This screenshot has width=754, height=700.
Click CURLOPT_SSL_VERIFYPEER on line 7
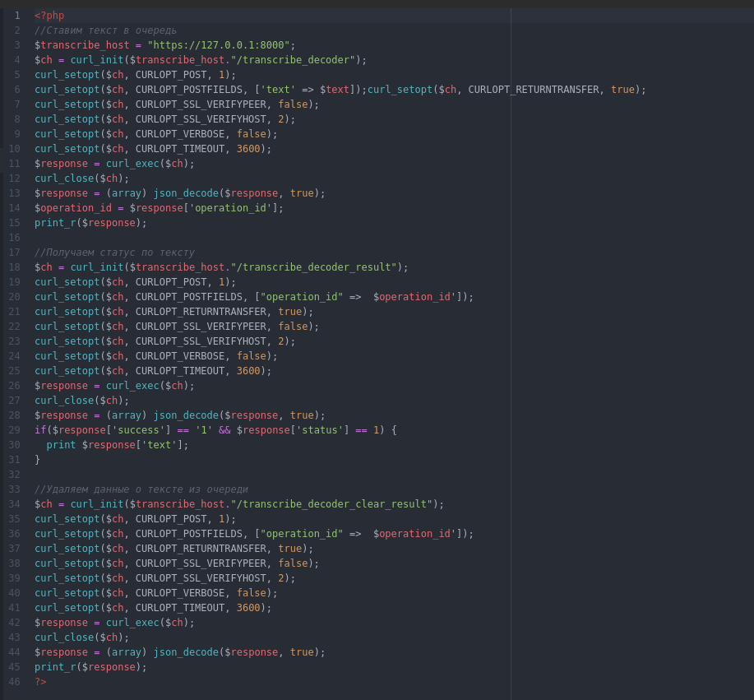[201, 104]
